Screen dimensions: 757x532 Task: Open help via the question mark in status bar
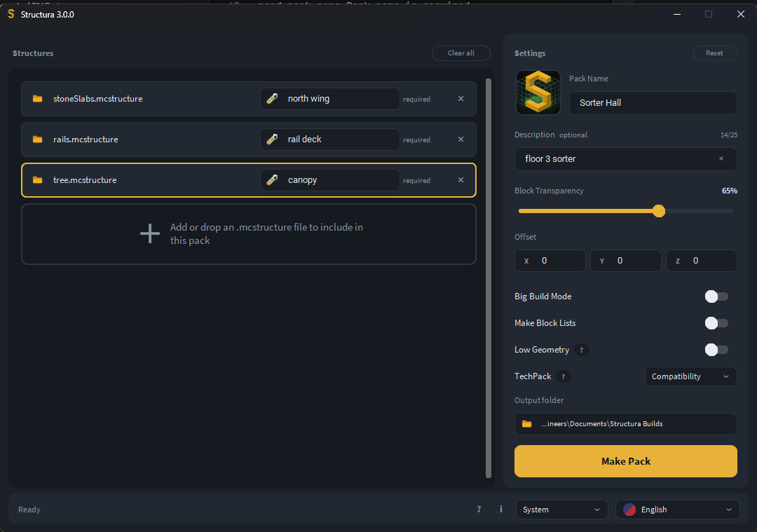(x=479, y=509)
